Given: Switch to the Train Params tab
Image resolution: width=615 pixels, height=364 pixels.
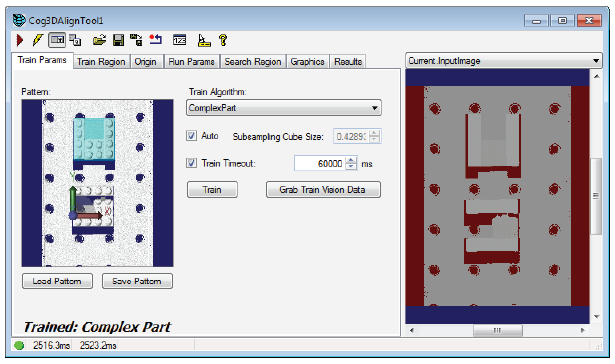Looking at the screenshot, I should click(42, 60).
